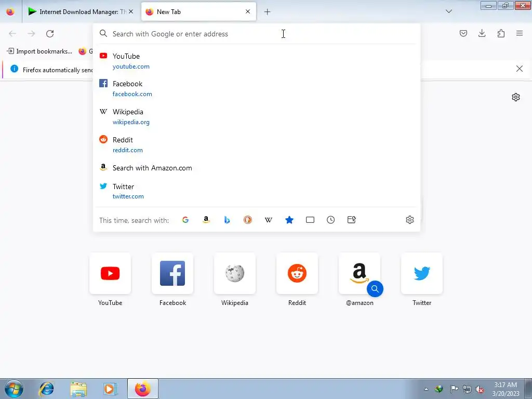Viewport: 532px width, 399px height.
Task: Open the Firefox application menu
Action: tap(520, 33)
